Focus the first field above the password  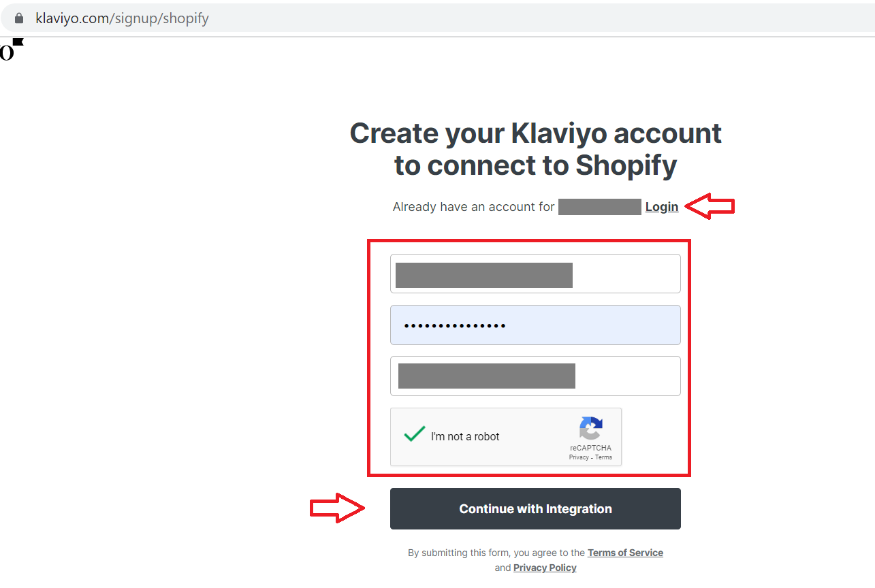(x=535, y=274)
